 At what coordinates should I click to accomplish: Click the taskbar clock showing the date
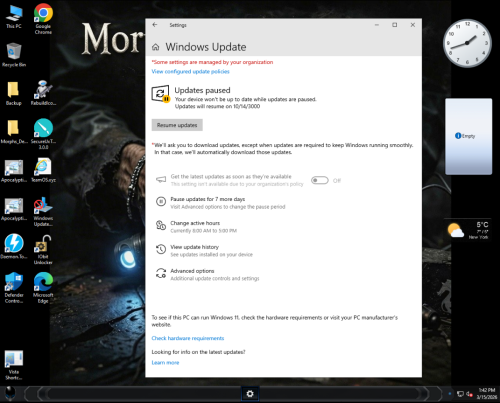487,394
